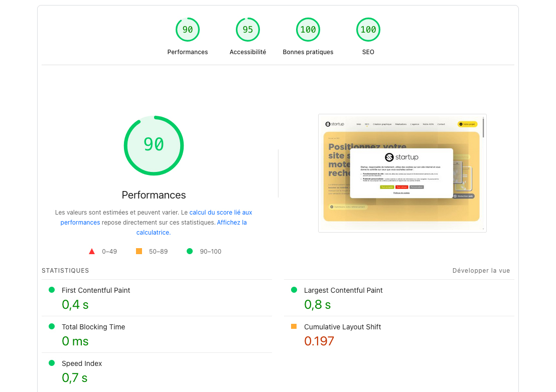Viewport: 556px width, 392px height.
Task: Click the orange square 50–89 legend icon
Action: point(139,251)
